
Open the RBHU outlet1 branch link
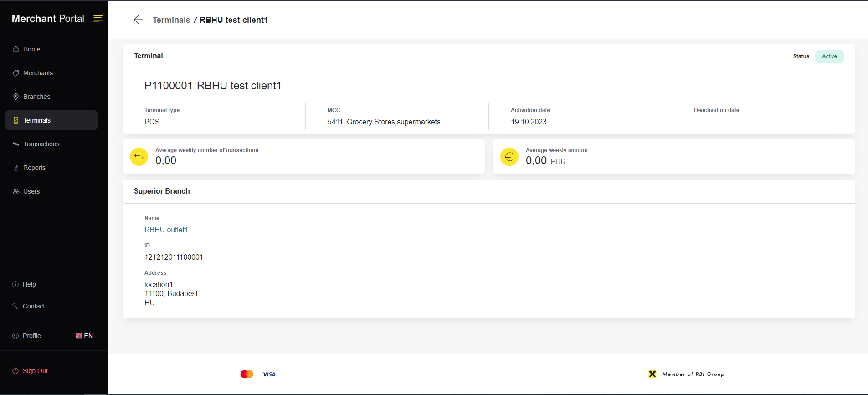[166, 230]
